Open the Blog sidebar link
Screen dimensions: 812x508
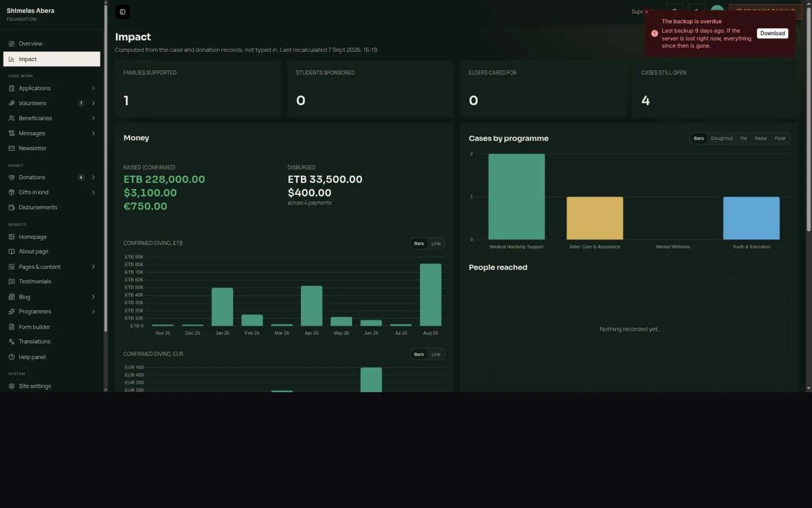click(52, 297)
